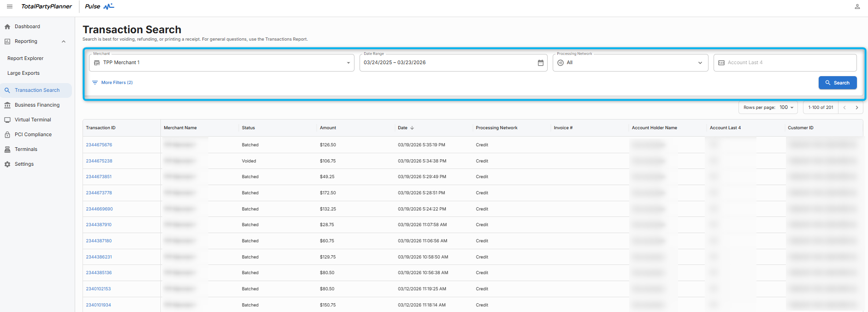Expand More Filters (2)
This screenshot has width=868, height=312.
[112, 83]
